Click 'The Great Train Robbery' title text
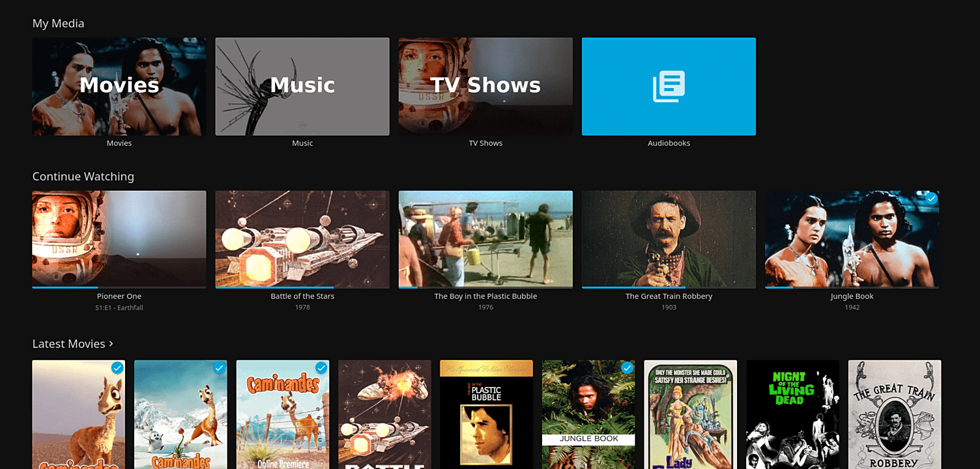The height and width of the screenshot is (469, 980). tap(669, 296)
